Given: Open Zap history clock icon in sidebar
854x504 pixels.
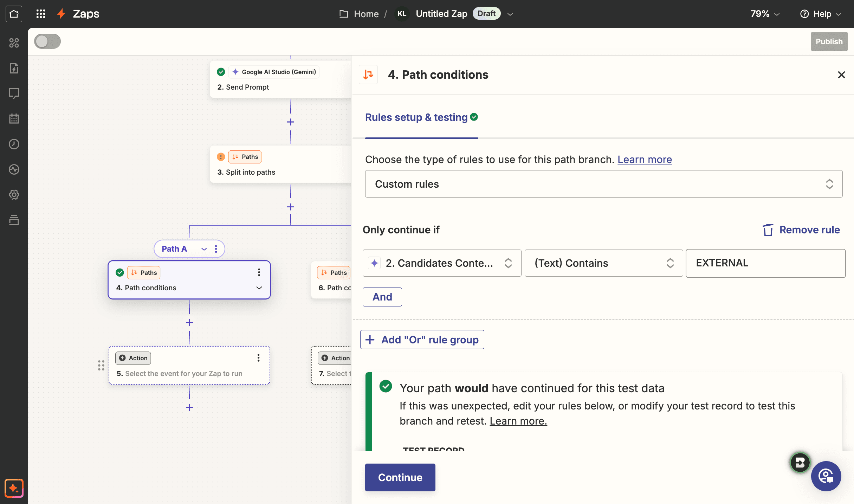Looking at the screenshot, I should click(14, 144).
